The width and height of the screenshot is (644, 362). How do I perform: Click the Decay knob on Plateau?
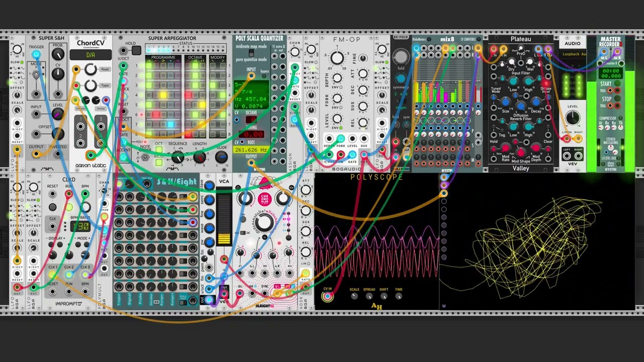535,102
